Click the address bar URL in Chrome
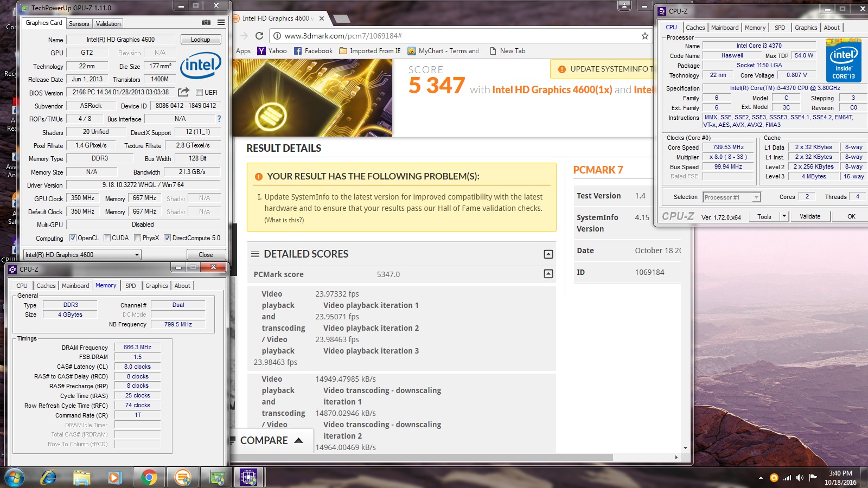Image resolution: width=868 pixels, height=488 pixels. point(343,36)
